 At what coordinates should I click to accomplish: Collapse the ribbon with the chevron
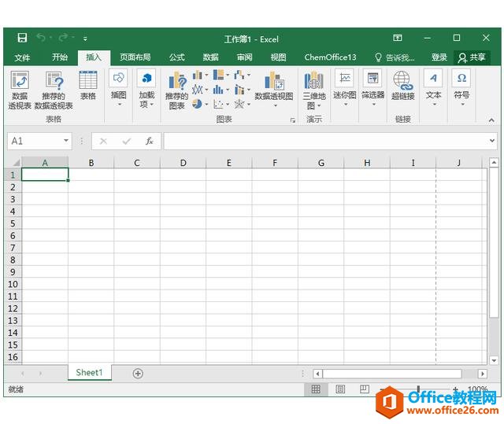[x=491, y=120]
